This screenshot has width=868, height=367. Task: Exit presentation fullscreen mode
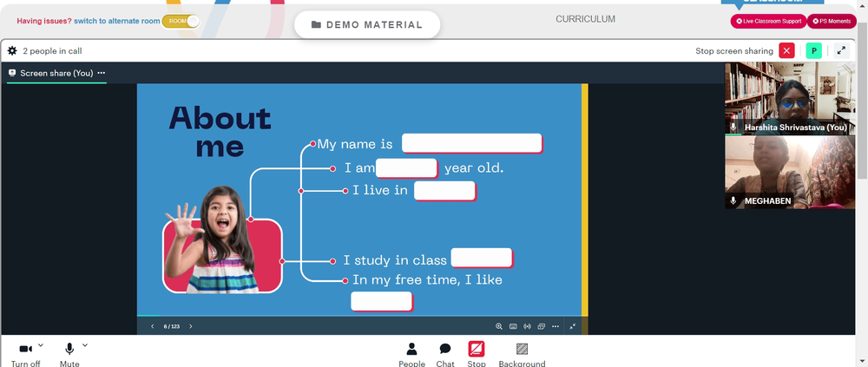[572, 326]
